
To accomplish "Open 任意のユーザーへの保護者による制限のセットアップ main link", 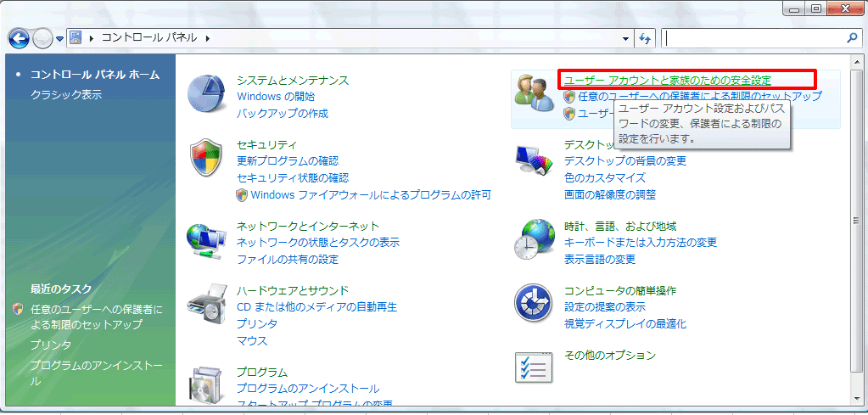I will (x=700, y=97).
